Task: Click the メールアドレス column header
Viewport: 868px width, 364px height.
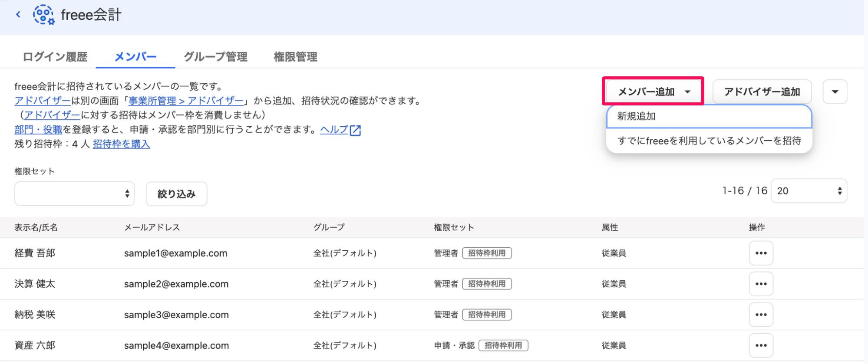Action: tap(152, 227)
